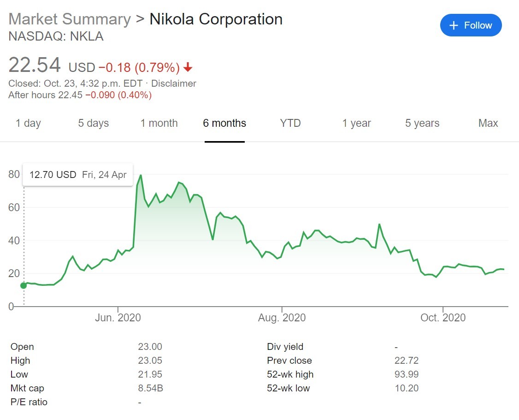Viewport: 519px width, 420px height.
Task: Click the Follow button
Action: tap(471, 25)
